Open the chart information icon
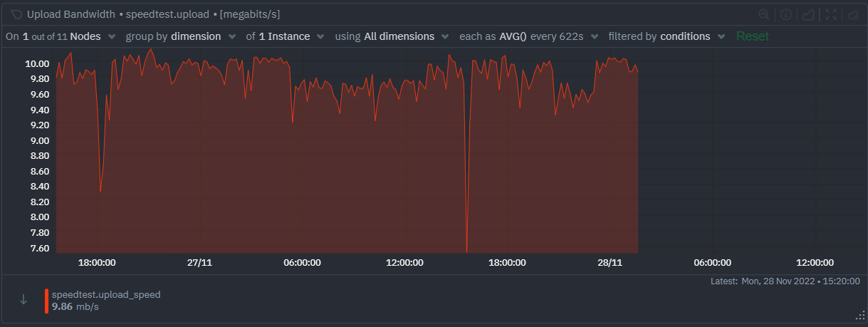Image resolution: width=868 pixels, height=327 pixels. (786, 14)
